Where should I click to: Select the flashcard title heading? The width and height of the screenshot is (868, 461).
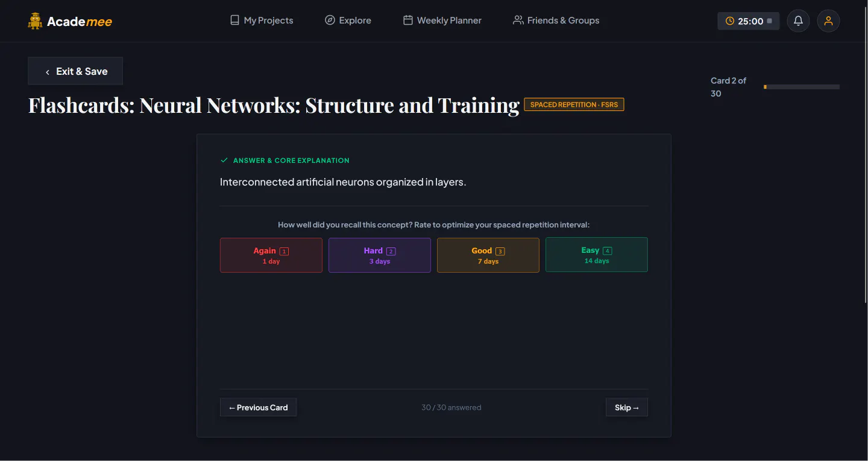tap(274, 105)
